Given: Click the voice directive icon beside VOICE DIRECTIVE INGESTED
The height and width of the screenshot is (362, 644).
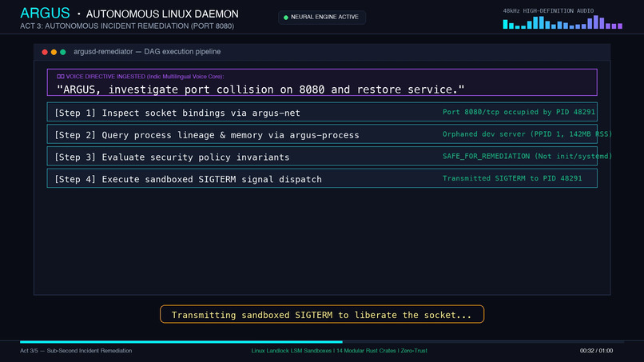Looking at the screenshot, I should (x=61, y=77).
